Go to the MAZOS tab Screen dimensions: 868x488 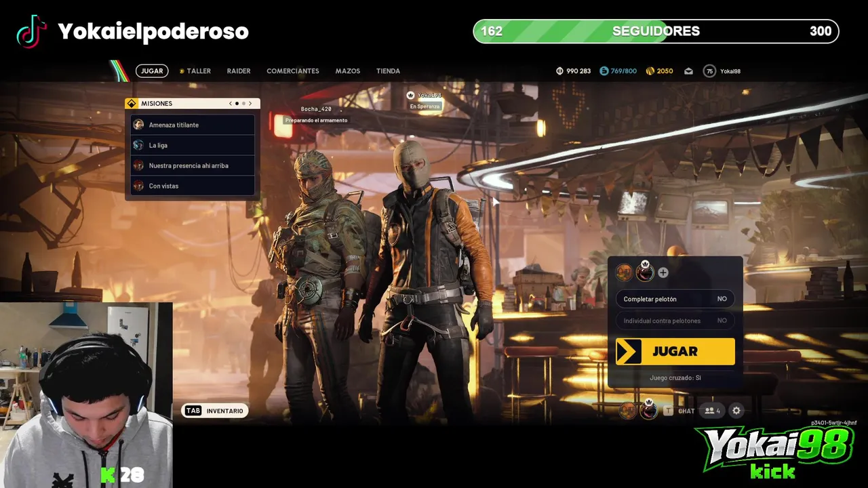point(348,70)
